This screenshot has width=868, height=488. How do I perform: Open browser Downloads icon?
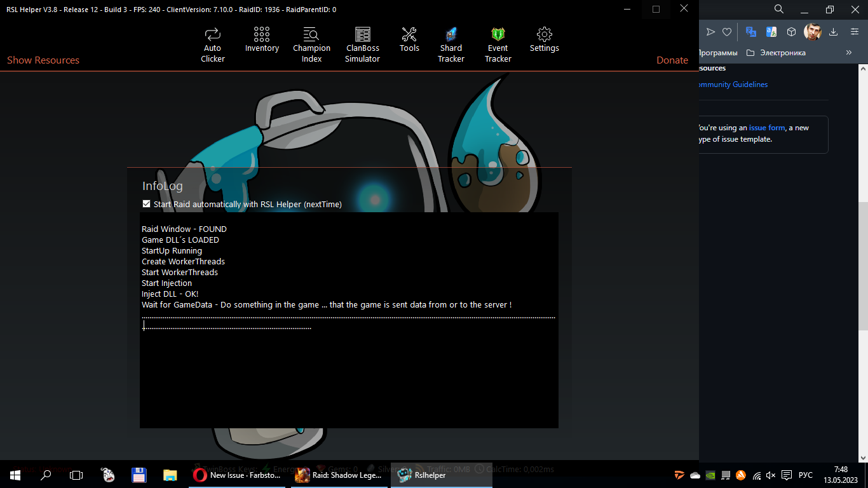tap(832, 31)
